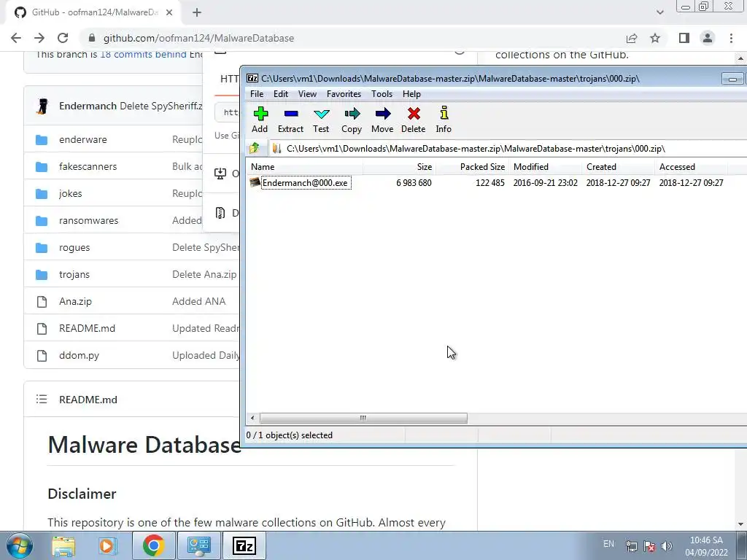
Task: Sort by Accessed column header
Action: (691, 167)
